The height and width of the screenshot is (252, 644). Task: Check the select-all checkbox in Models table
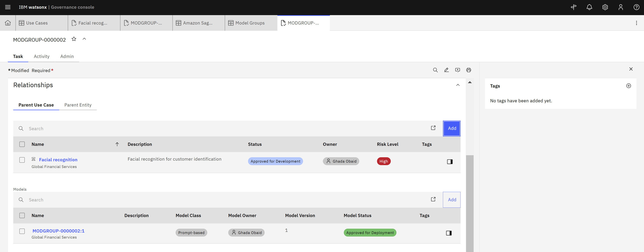(22, 215)
